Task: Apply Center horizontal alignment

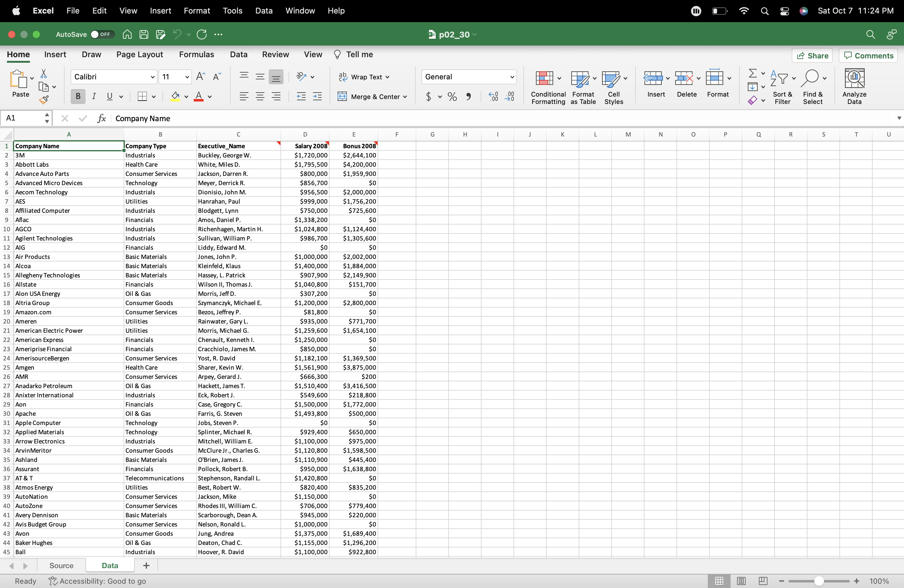Action: coord(260,97)
